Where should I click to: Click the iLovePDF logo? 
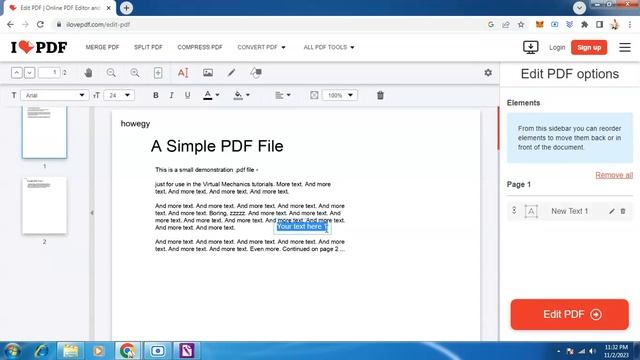[39, 47]
